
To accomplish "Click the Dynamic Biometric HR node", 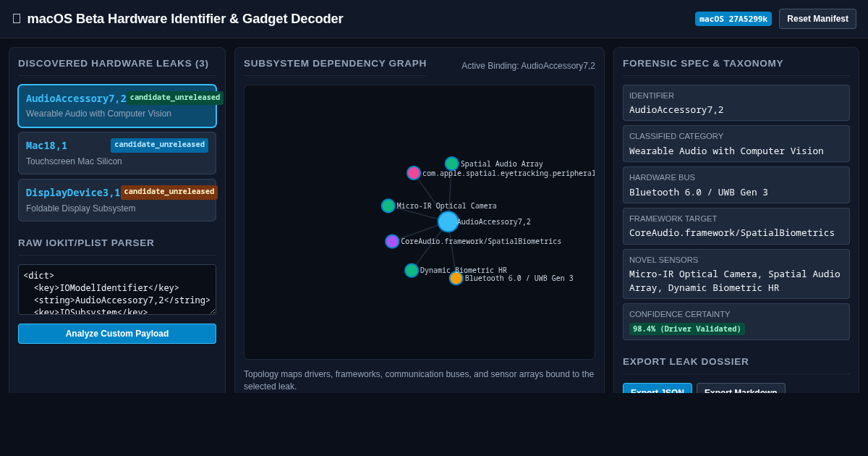I will 412,270.
